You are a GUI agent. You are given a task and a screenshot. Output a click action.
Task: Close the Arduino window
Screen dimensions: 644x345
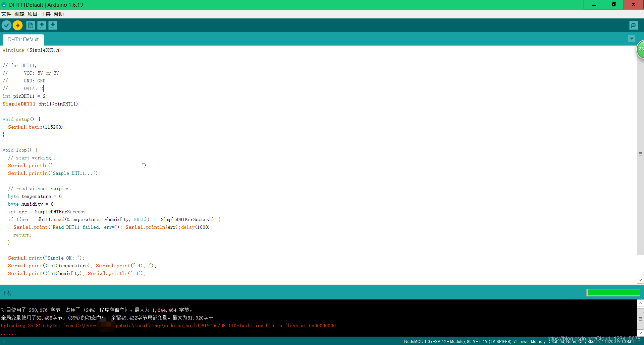[x=634, y=5]
